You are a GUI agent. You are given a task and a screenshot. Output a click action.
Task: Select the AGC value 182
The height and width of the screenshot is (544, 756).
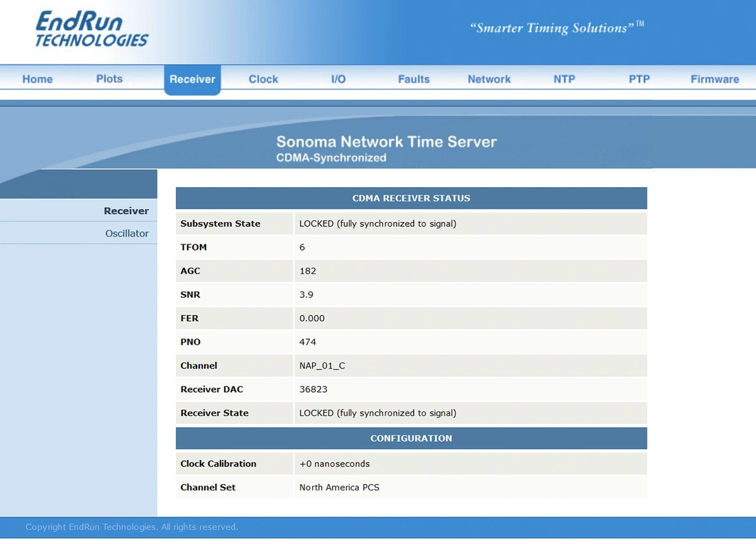tap(308, 271)
